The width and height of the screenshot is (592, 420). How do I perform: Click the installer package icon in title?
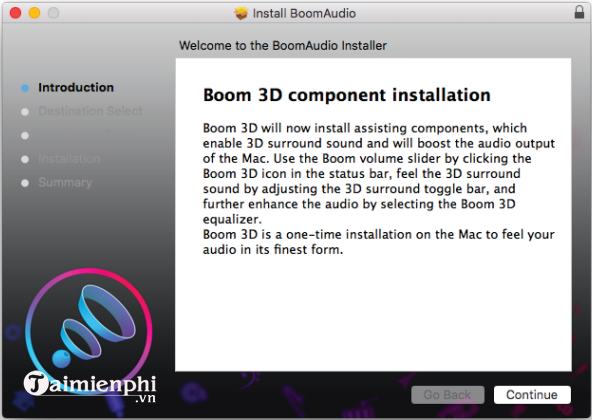(x=241, y=13)
